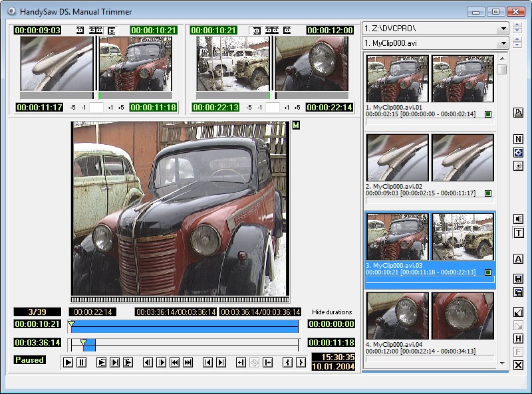
Task: Click +5 next to 00:00:11:18
Action: point(121,108)
